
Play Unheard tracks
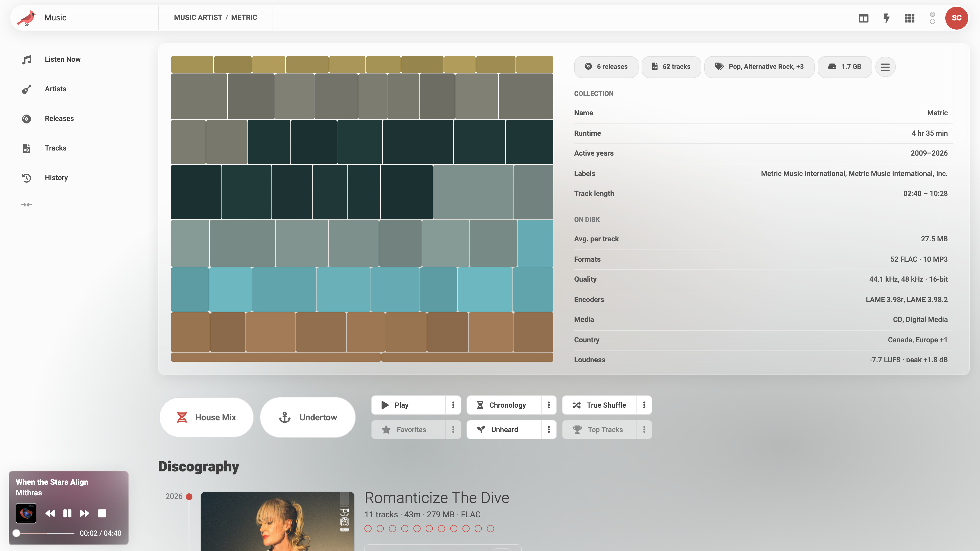[504, 430]
